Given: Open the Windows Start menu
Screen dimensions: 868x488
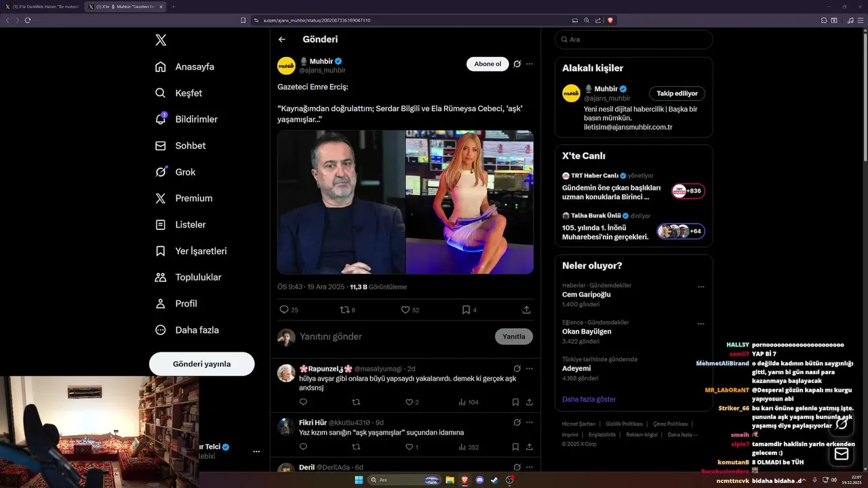Looking at the screenshot, I should [x=359, y=480].
